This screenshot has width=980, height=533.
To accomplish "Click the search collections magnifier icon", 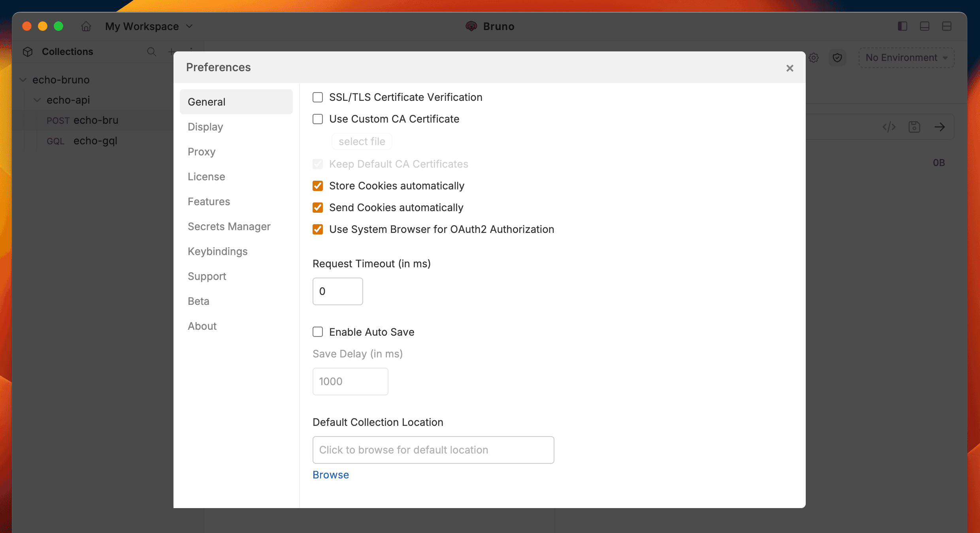I will click(x=151, y=52).
